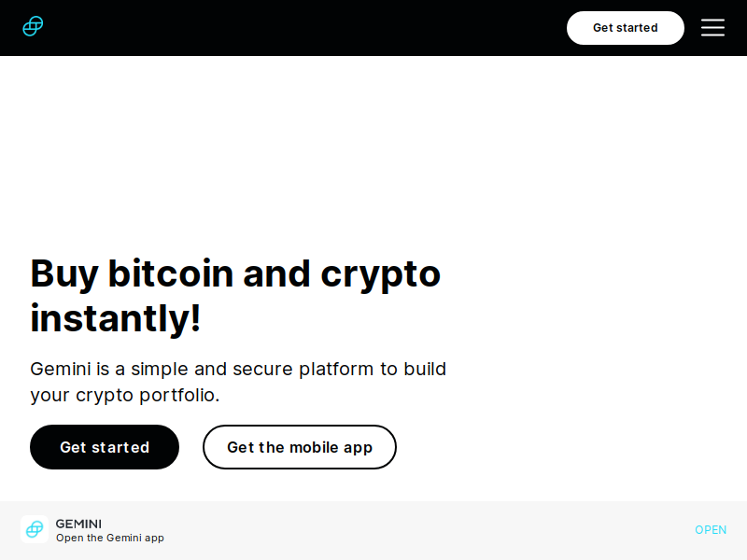Screen dimensions: 747x560
Task: Click the word 'instantly!' in the headline
Action: 115,318
